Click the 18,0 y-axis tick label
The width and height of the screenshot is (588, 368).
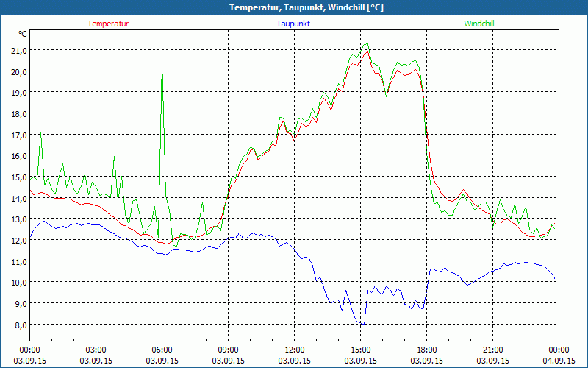pos(18,113)
